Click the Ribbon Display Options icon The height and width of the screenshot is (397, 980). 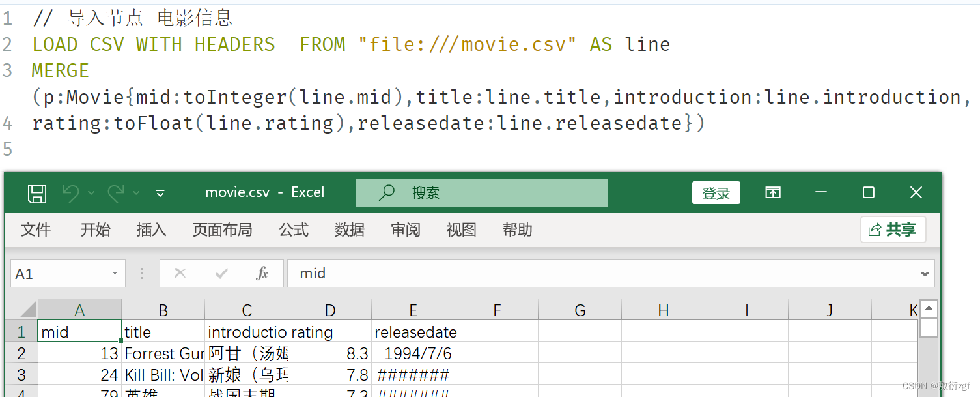(x=773, y=192)
